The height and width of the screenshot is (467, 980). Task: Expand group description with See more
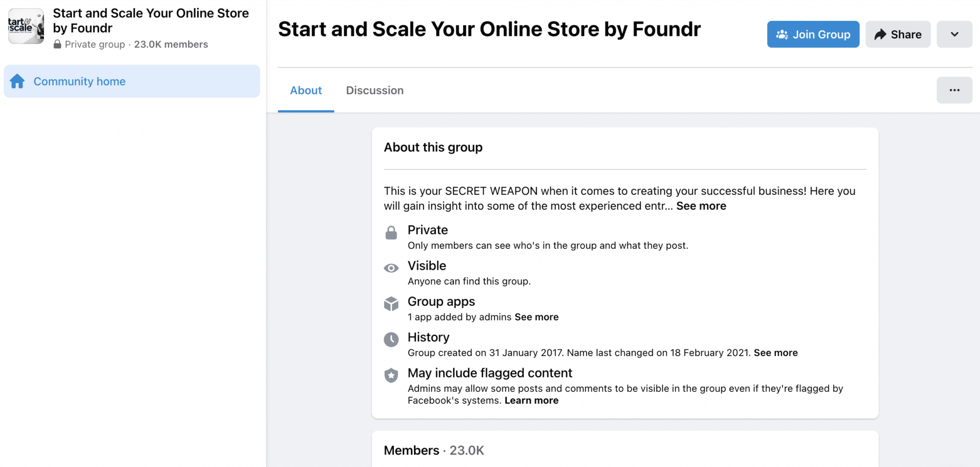(701, 206)
